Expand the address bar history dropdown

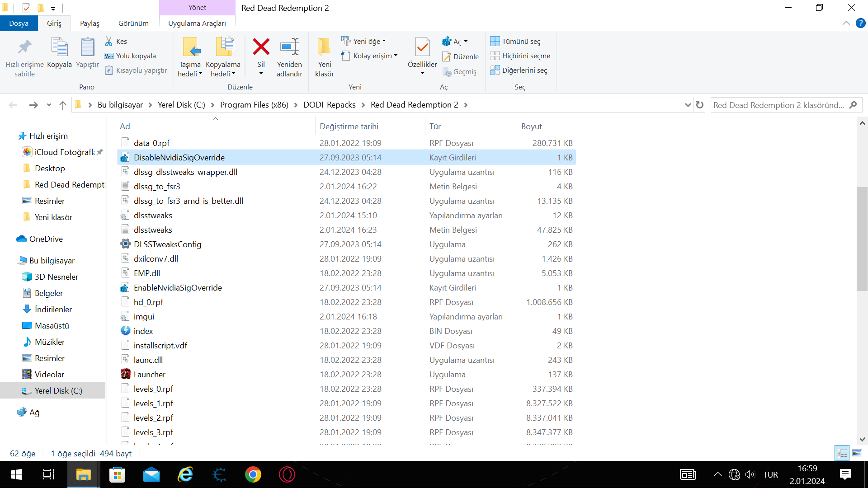click(688, 105)
